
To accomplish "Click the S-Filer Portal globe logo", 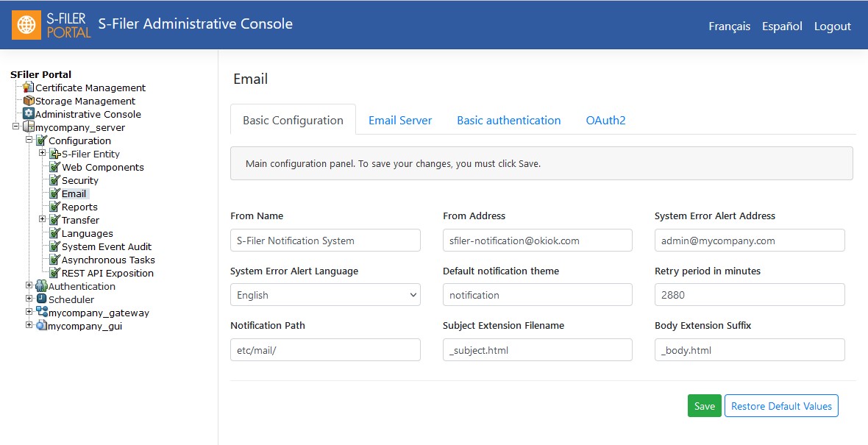I will [x=26, y=25].
